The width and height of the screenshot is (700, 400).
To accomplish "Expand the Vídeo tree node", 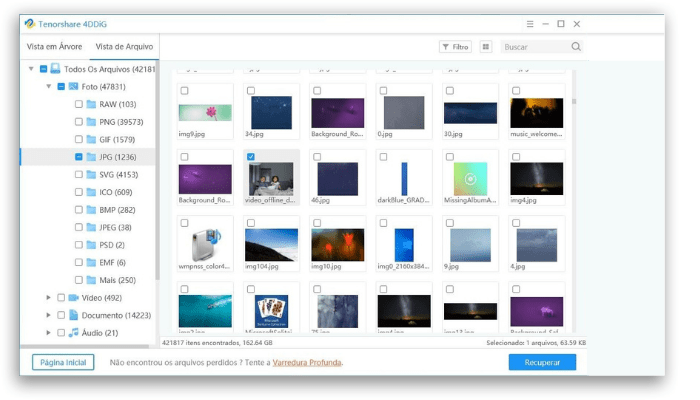I will pos(49,297).
